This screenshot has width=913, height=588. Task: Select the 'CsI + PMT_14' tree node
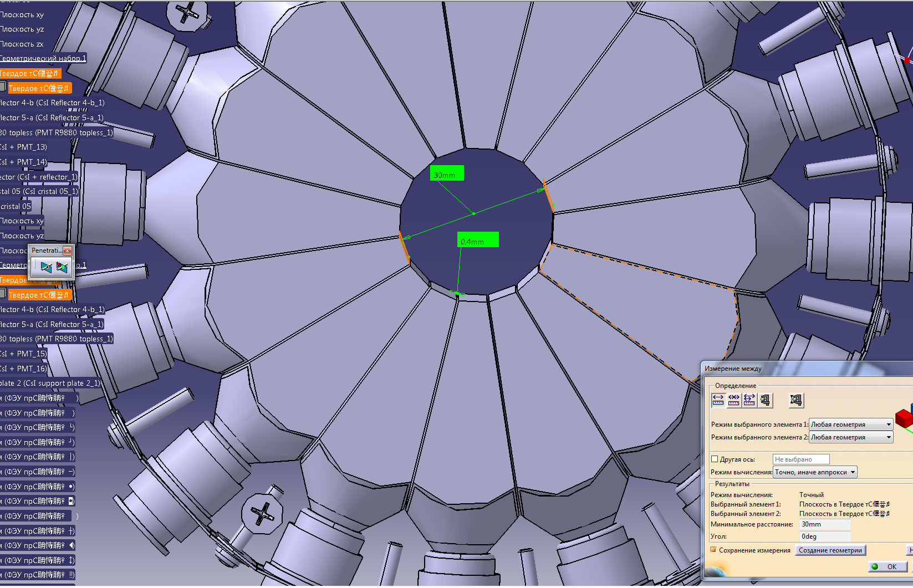[x=23, y=162]
